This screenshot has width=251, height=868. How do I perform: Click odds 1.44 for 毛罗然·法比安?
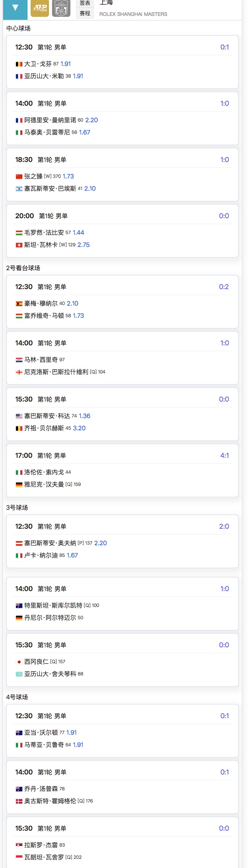[x=78, y=233]
